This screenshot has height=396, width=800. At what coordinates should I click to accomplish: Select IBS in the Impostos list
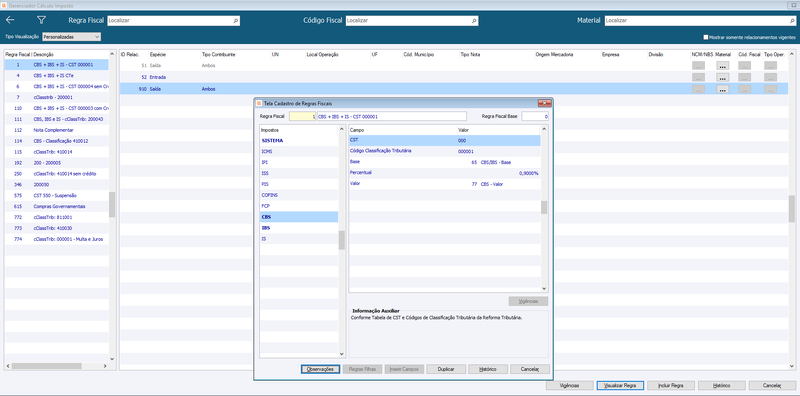click(x=298, y=228)
